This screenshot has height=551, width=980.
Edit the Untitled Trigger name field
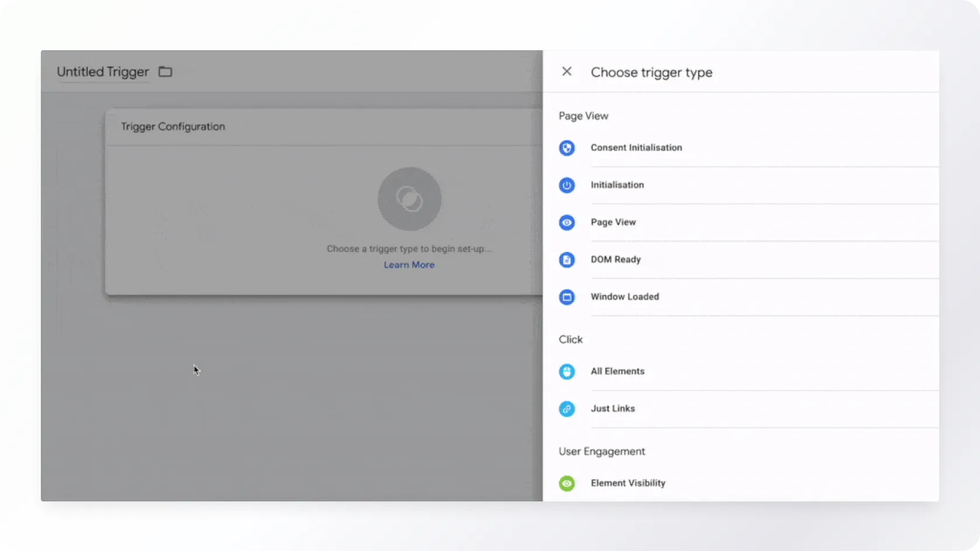point(103,72)
